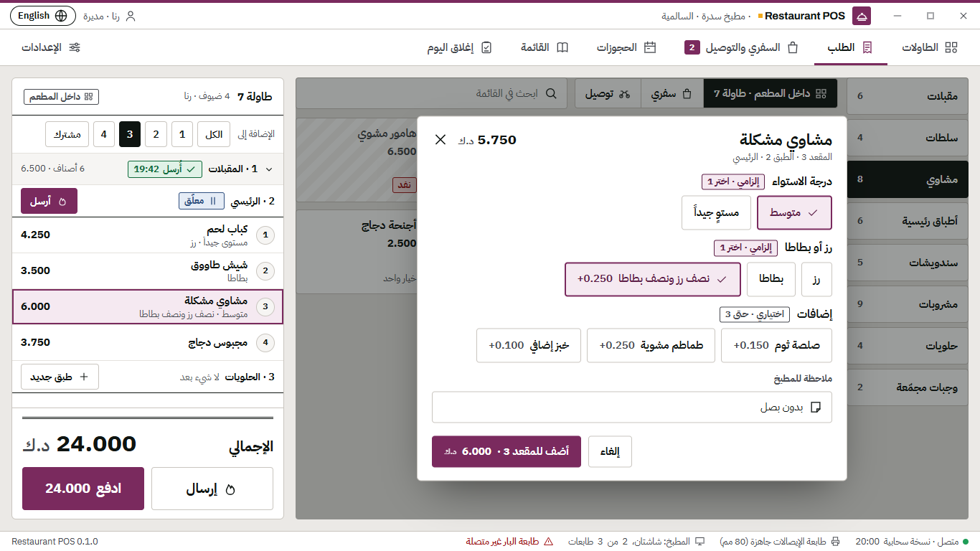This screenshot has width=980, height=551.
Task: Click the kitchen note icon
Action: point(815,408)
